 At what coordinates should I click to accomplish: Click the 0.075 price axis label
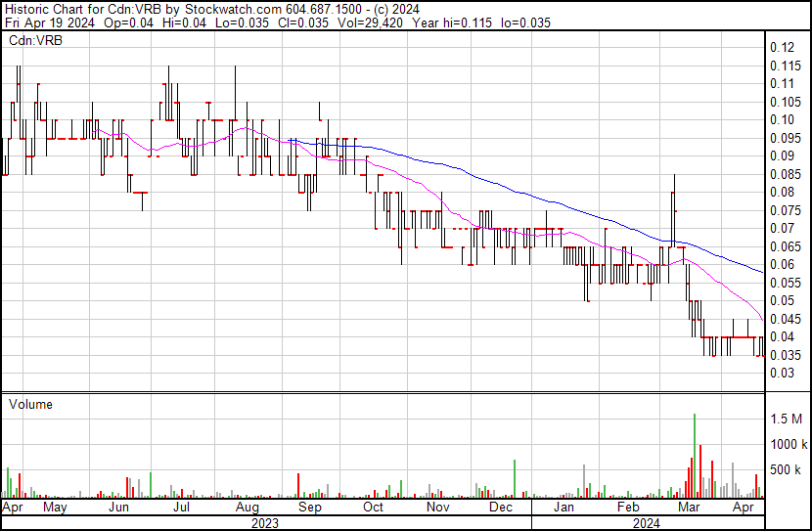[x=786, y=210]
